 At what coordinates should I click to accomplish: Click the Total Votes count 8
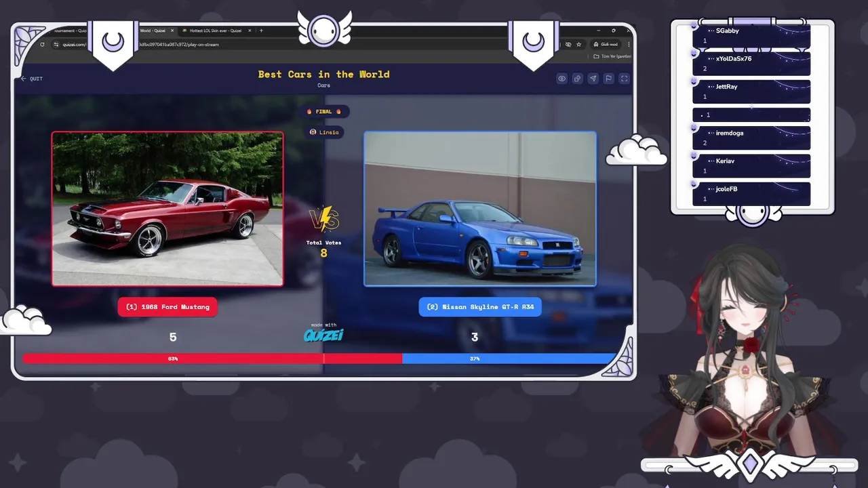click(x=323, y=253)
